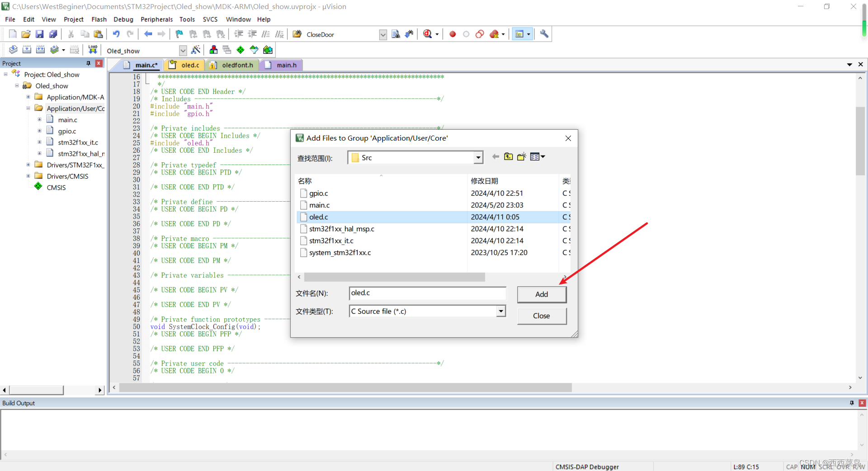Click the Close button in the dialog

(x=541, y=316)
